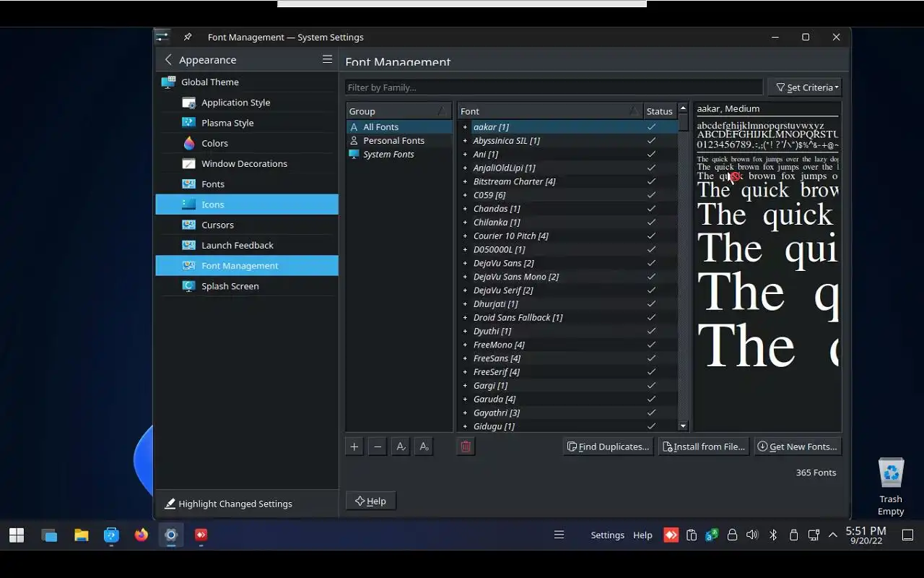Click Highlight Changed Settings
This screenshot has width=924, height=578.
(x=229, y=504)
